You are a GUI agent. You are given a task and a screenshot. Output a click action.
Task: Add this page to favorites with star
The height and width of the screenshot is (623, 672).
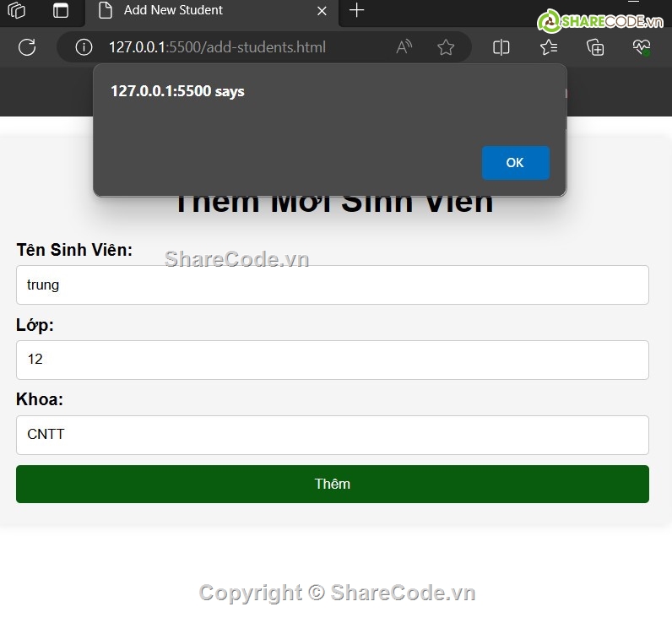(446, 47)
